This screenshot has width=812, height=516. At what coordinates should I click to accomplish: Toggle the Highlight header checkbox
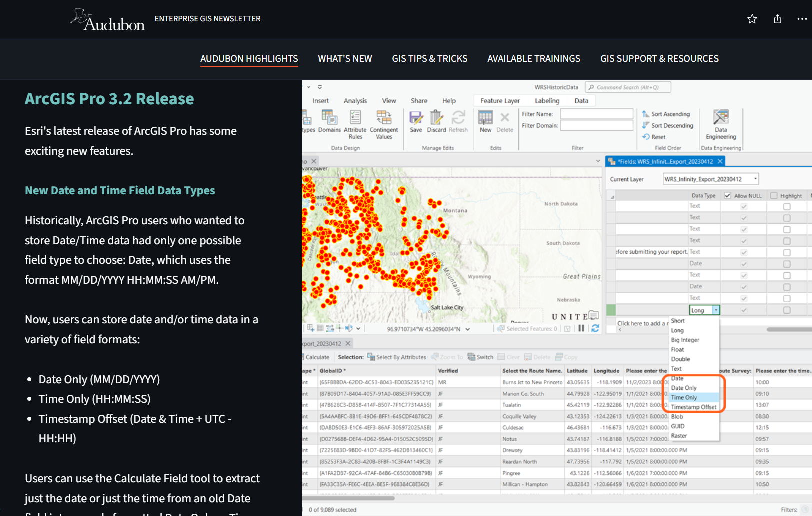click(774, 196)
